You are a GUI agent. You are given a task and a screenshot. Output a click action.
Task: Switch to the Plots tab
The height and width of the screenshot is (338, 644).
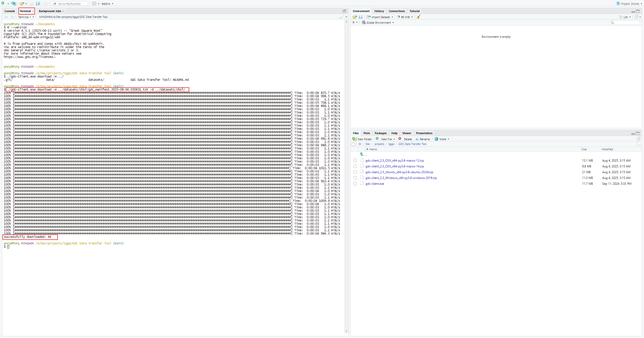click(x=367, y=133)
